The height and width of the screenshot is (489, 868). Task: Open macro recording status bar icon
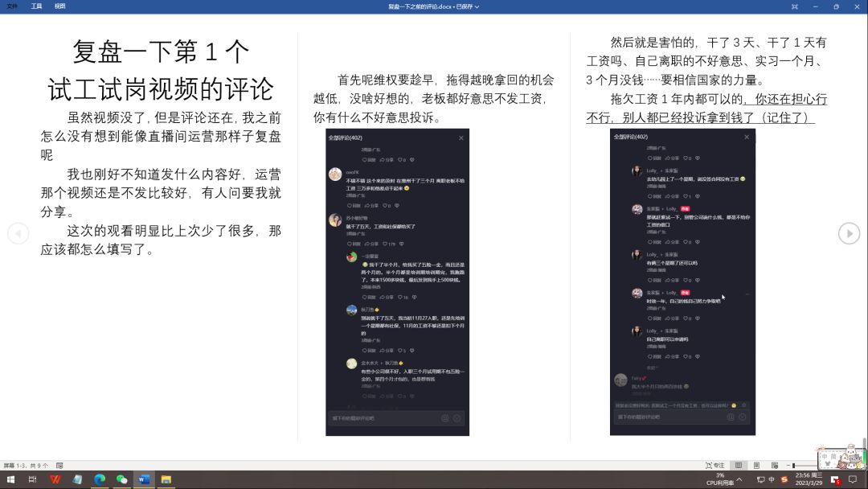(x=59, y=466)
